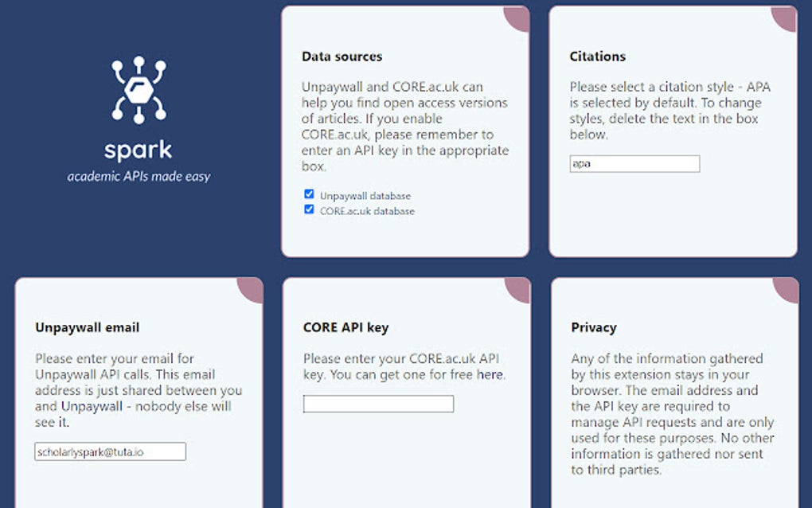
Task: Click the "Privacy" section heading
Action: click(x=594, y=327)
